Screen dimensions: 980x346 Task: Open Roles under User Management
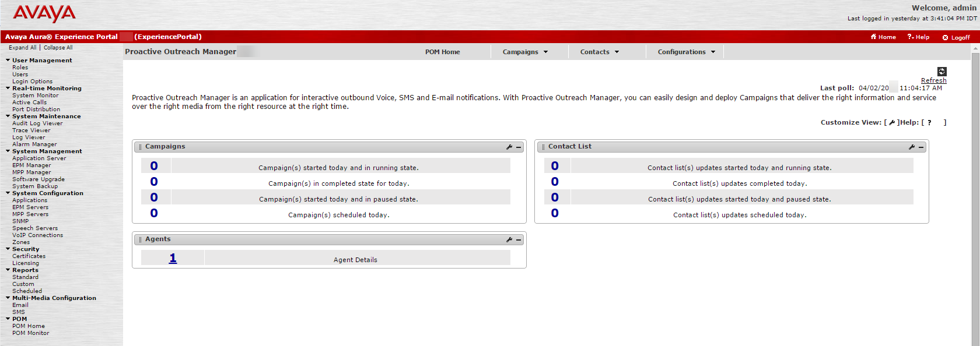click(x=20, y=68)
